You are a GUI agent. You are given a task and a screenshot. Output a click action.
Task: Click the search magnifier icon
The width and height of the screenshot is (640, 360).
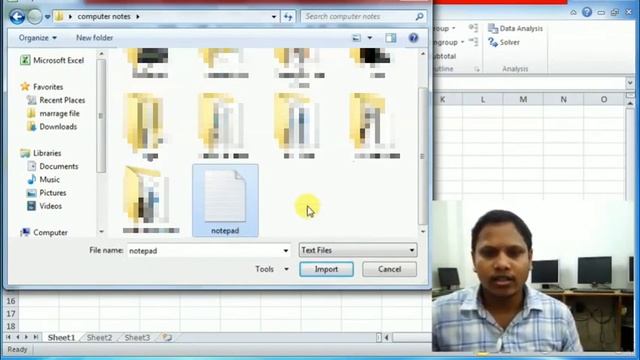419,16
